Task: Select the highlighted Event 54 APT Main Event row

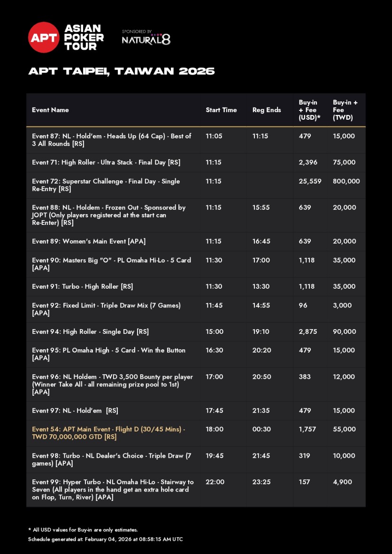Action: coord(108,433)
